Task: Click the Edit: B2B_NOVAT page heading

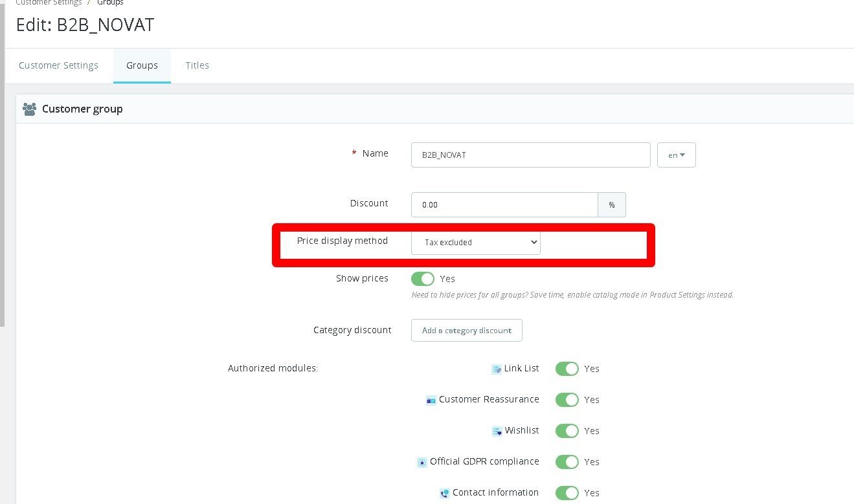Action: [85, 25]
